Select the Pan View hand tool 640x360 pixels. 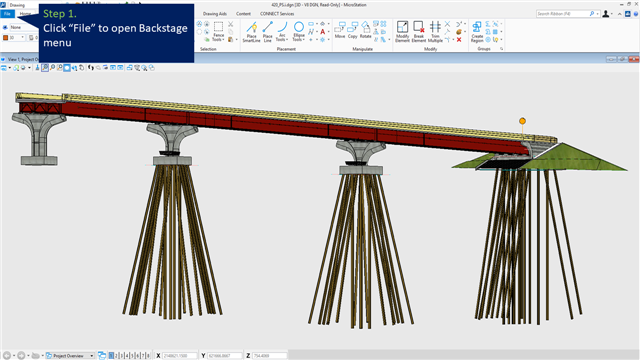81,68
